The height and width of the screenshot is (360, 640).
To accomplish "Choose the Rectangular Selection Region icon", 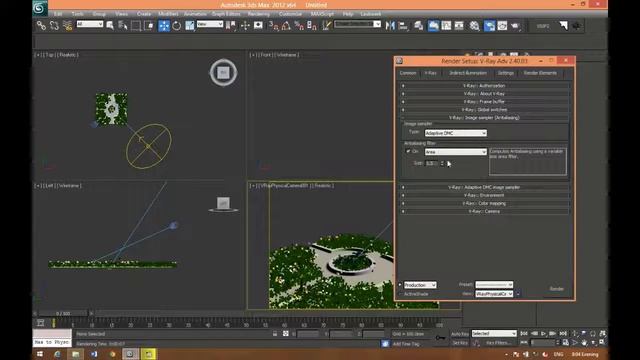I will pyautogui.click(x=136, y=26).
